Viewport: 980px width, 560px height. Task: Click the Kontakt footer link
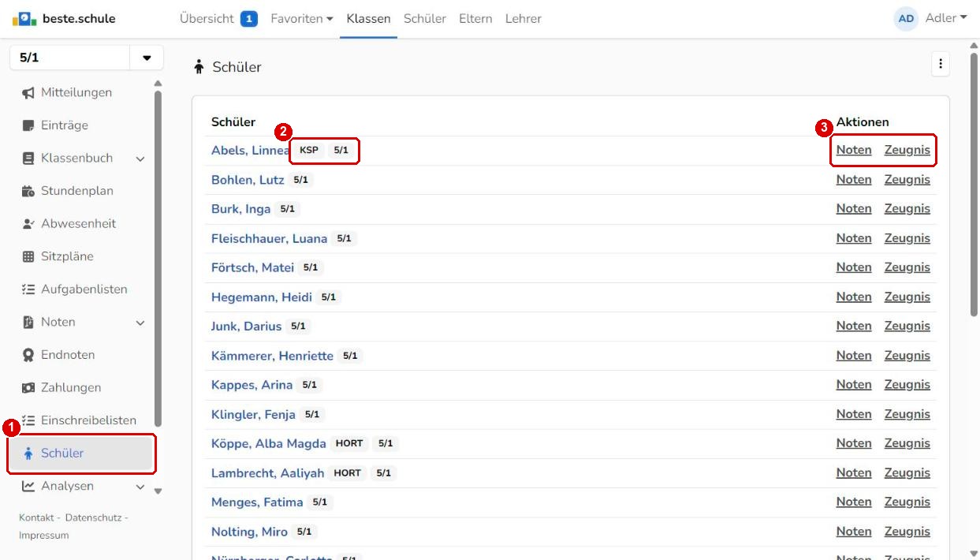[35, 517]
